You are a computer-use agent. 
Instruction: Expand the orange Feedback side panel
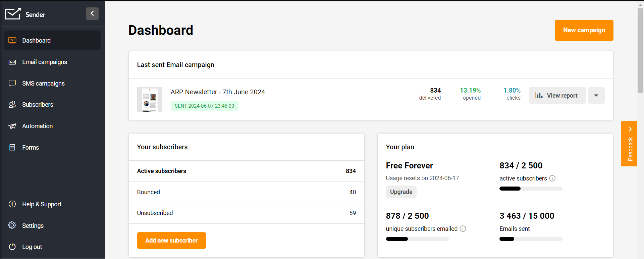coord(629,144)
